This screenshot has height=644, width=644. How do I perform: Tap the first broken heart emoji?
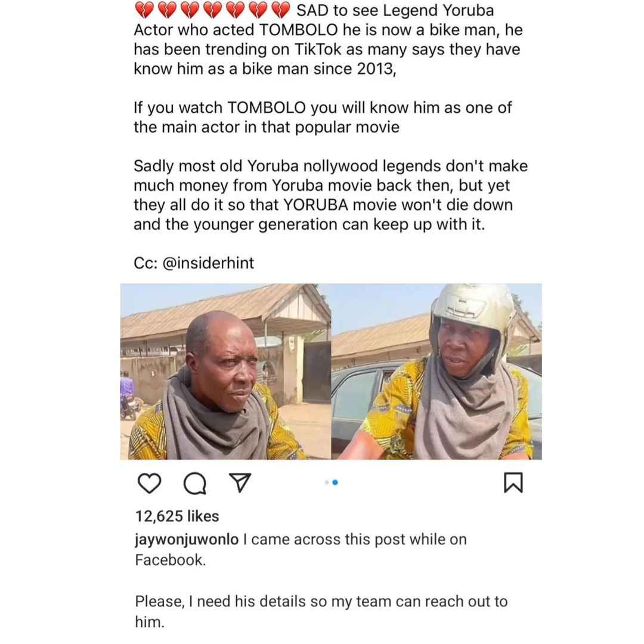[144, 10]
